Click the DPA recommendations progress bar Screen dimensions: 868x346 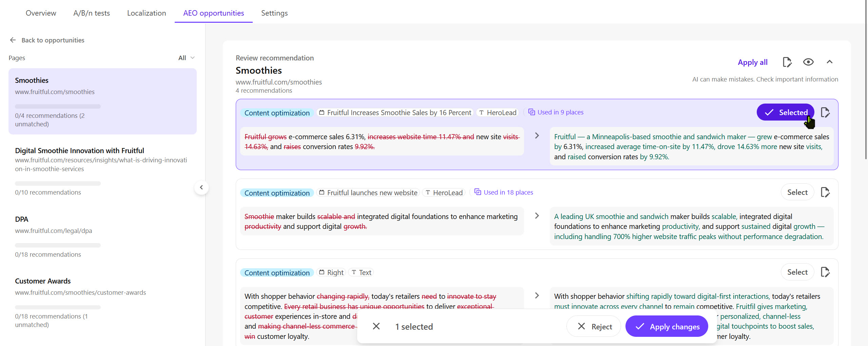click(58, 245)
